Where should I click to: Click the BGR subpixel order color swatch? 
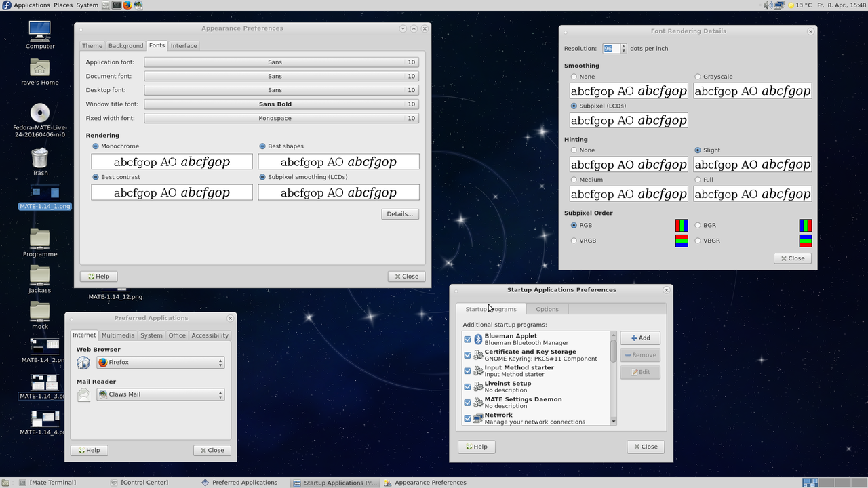click(805, 225)
